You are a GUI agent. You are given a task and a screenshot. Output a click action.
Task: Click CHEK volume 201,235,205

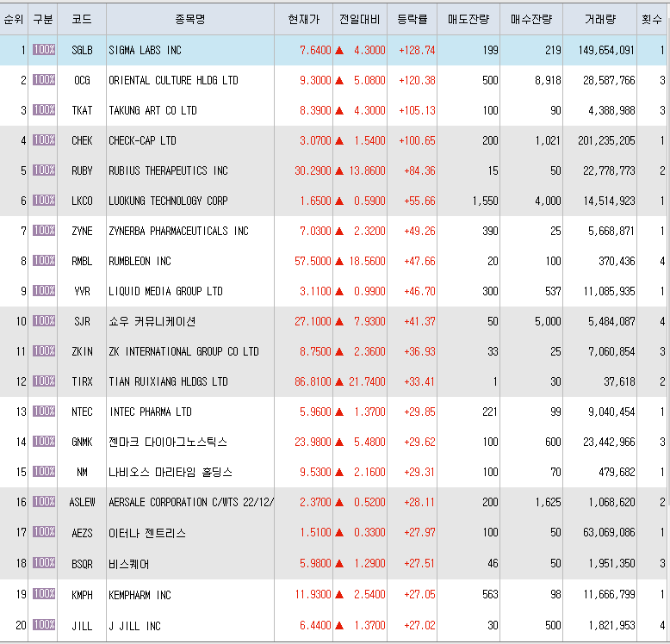tap(606, 140)
